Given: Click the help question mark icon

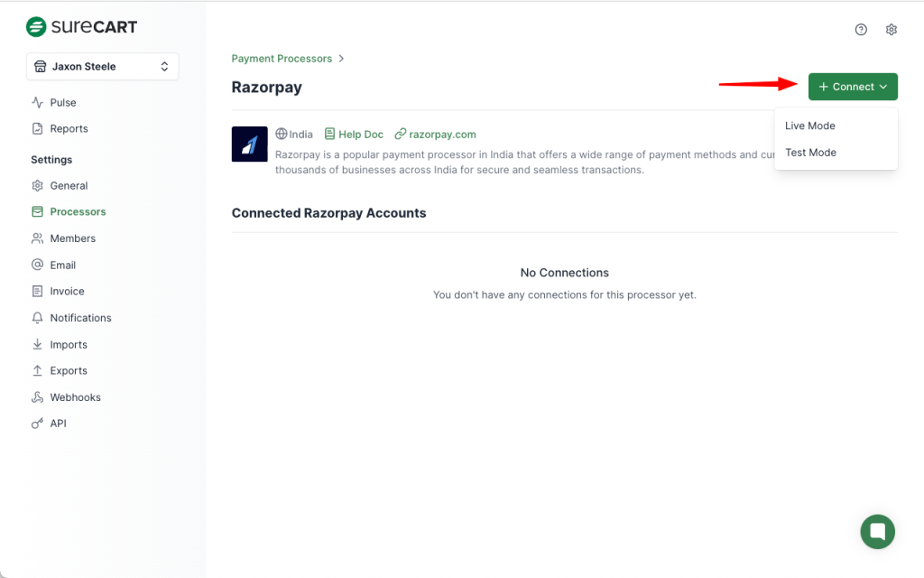Looking at the screenshot, I should pyautogui.click(x=861, y=30).
